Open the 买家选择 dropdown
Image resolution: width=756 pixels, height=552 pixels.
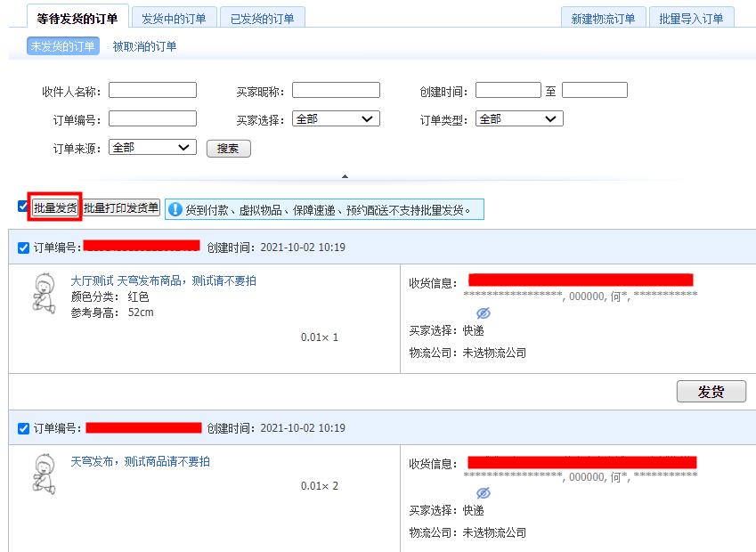336,119
